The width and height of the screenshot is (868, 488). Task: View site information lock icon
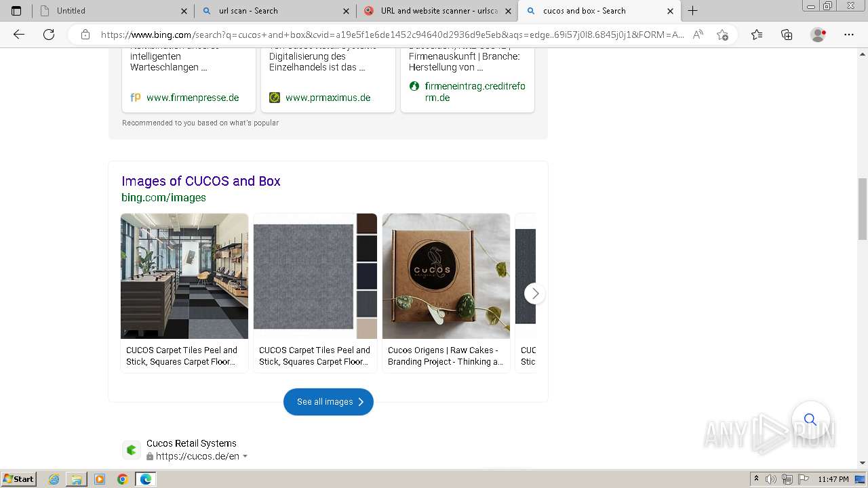point(85,35)
